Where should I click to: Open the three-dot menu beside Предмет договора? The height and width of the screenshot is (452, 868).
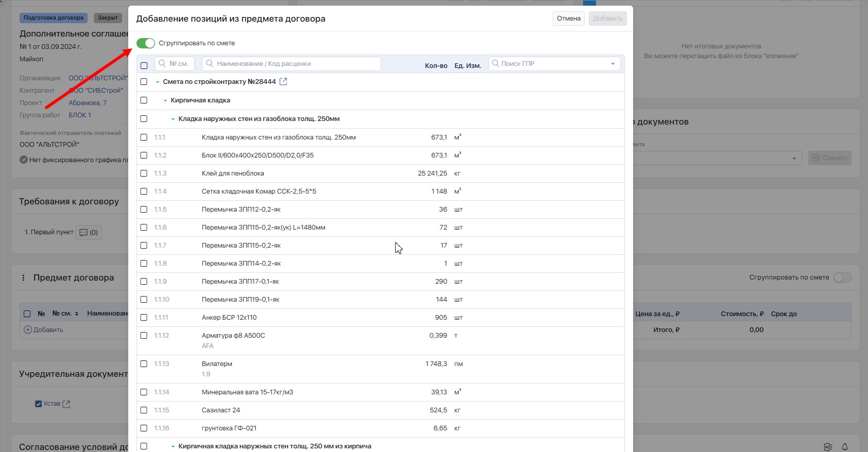[23, 277]
